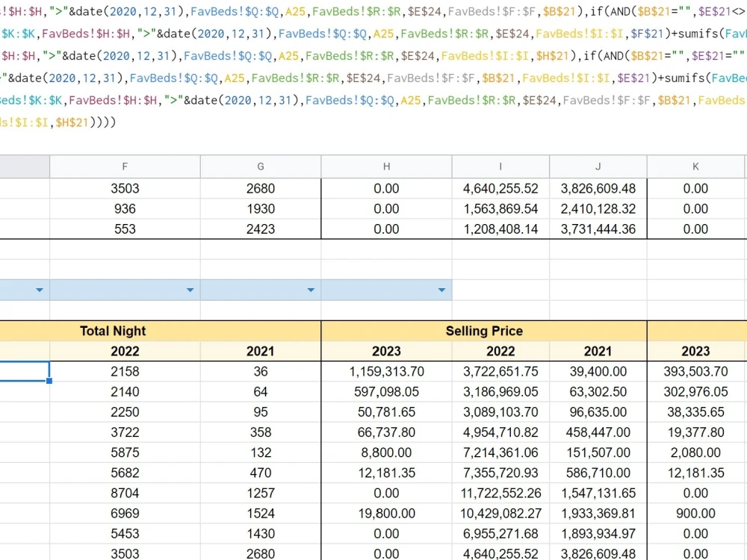The height and width of the screenshot is (560, 747).
Task: Select cell with value 11,722,552.26
Action: point(500,493)
